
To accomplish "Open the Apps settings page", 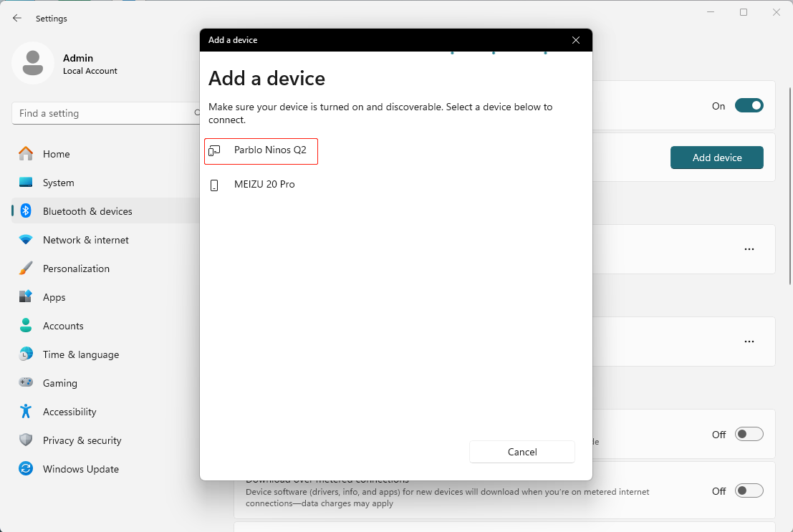I will tap(106, 297).
